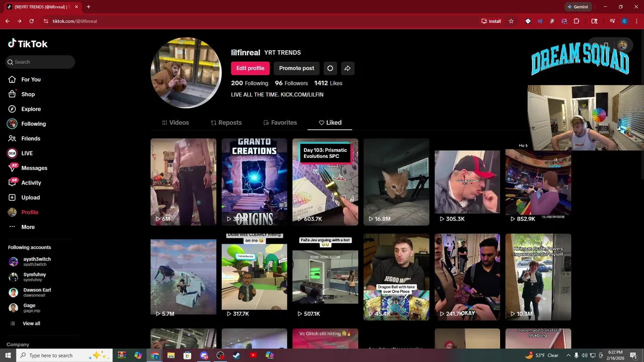
Task: Click the browser back arrow
Action: [7, 21]
